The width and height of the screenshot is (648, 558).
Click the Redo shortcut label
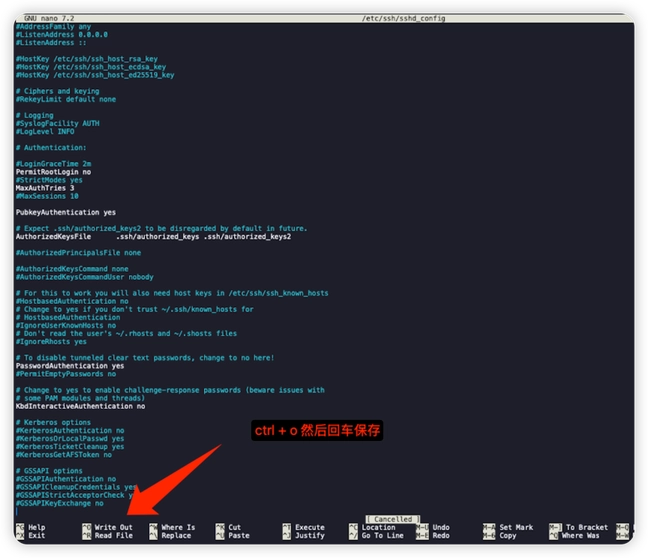pos(441,535)
